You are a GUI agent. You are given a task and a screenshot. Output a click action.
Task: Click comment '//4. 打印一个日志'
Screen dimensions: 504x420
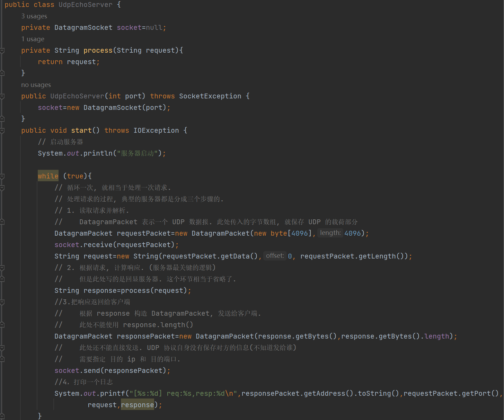[x=83, y=382]
